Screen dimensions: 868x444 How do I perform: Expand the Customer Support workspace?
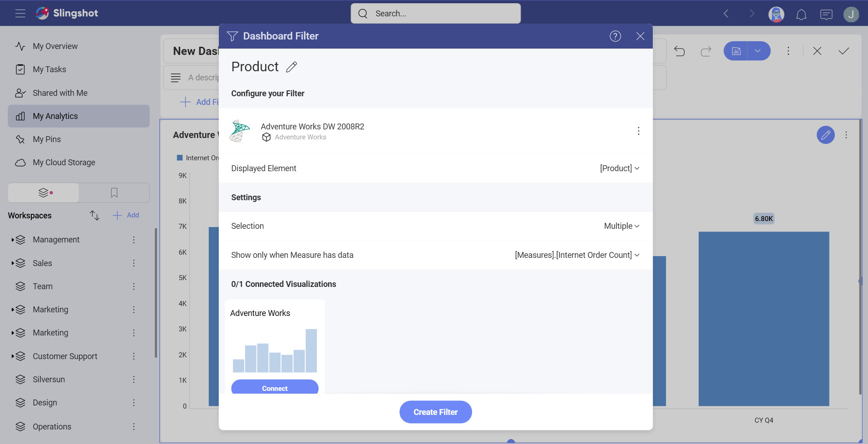(x=13, y=356)
